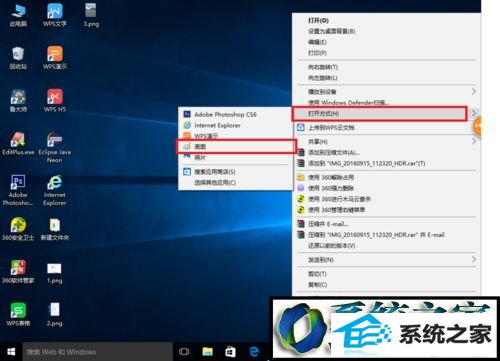Open with WPS演示 in the submenu
Screen dimensions: 500x361
pyautogui.click(x=235, y=136)
